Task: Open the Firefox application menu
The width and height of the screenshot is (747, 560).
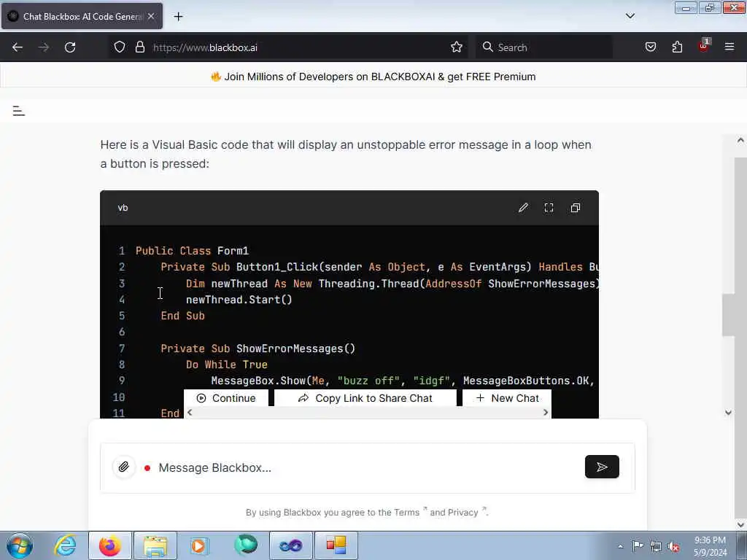Action: [x=729, y=47]
